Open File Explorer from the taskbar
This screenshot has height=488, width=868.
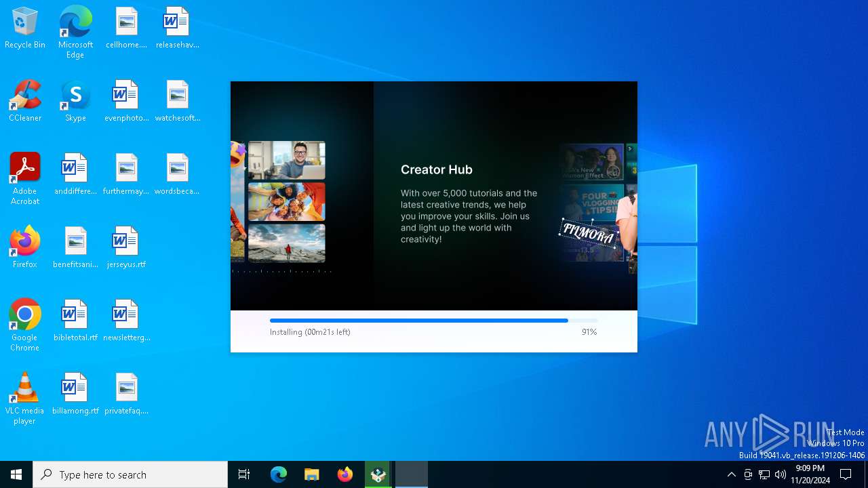tap(312, 474)
